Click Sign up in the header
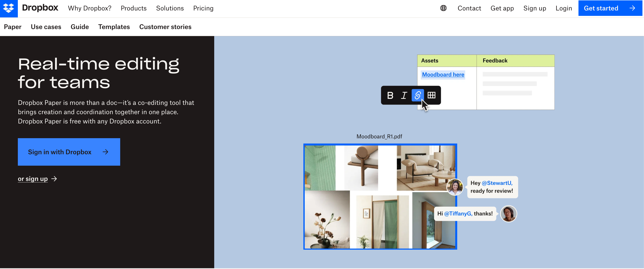 coord(535,8)
